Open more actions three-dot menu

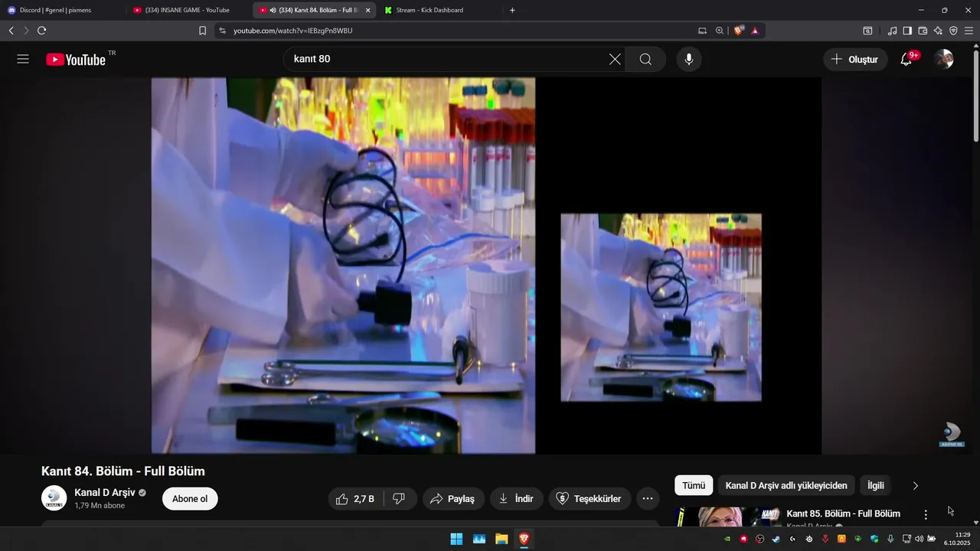648,499
